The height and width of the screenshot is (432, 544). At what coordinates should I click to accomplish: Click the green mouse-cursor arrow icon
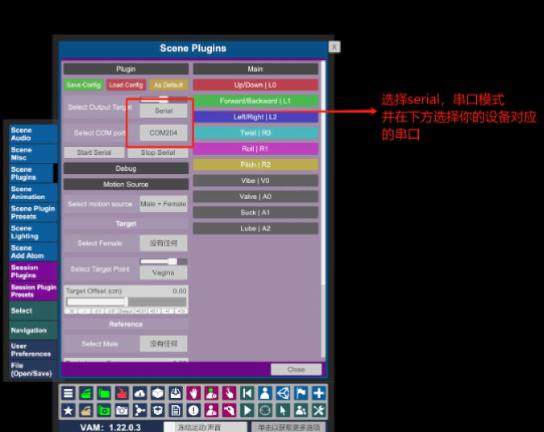point(283,410)
